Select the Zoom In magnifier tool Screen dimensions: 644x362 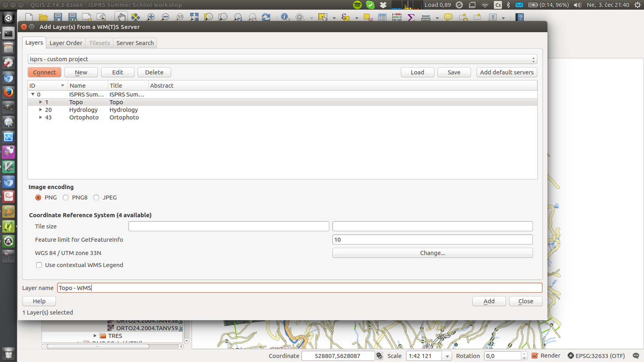tap(151, 17)
